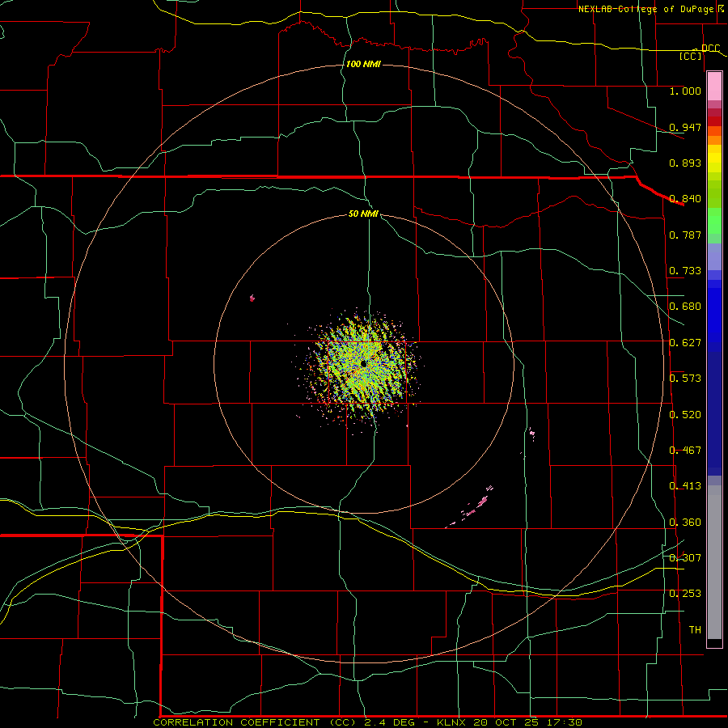Screen dimensions: 728x728
Task: Click the 50 NMI range ring label
Action: pos(363,214)
